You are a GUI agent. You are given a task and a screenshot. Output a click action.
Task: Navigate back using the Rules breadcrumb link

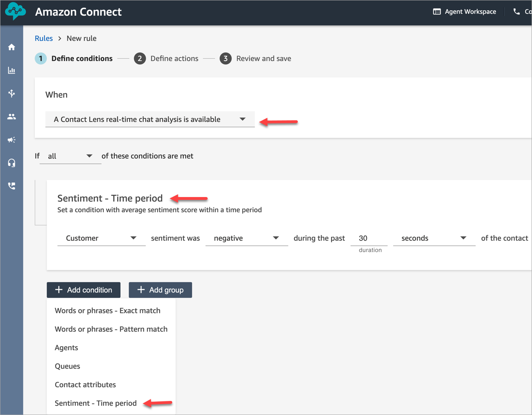coord(43,38)
